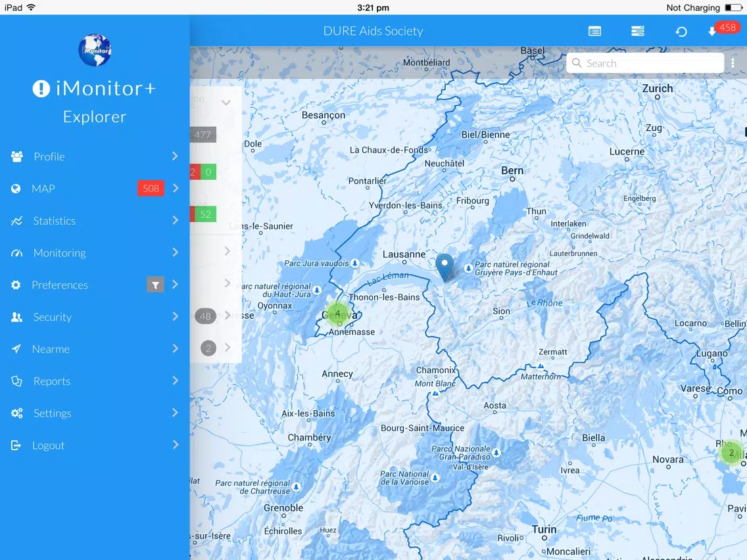Click the Monitoring gauge icon
The image size is (747, 560).
tap(16, 253)
